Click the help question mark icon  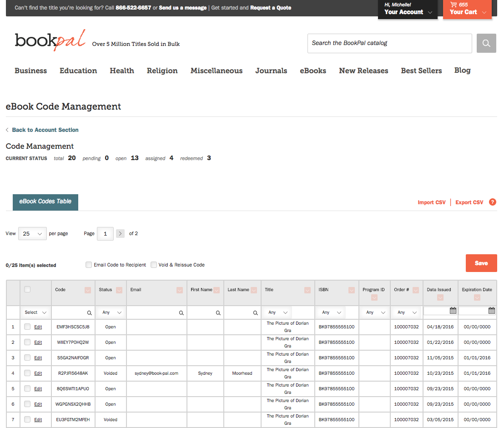[x=492, y=202]
